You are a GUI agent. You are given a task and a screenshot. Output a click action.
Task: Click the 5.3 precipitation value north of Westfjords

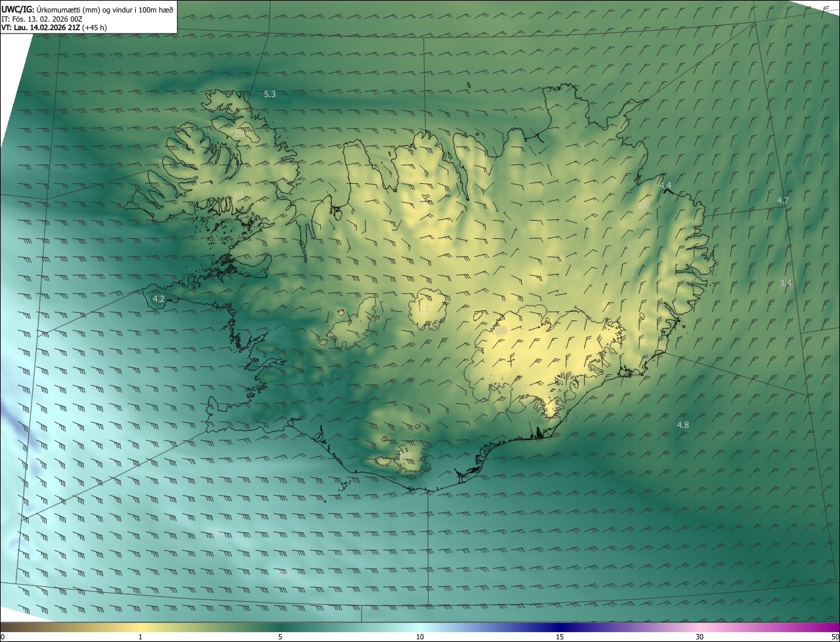[270, 95]
